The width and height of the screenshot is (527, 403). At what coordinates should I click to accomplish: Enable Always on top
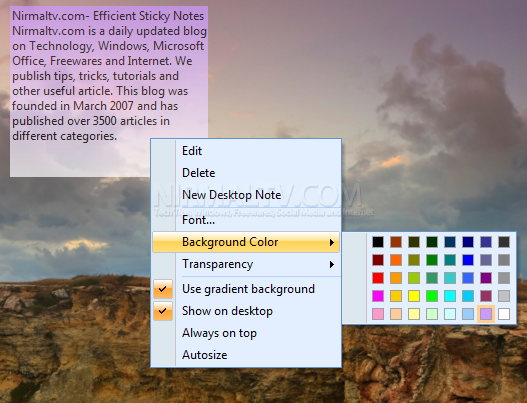pyautogui.click(x=246, y=333)
